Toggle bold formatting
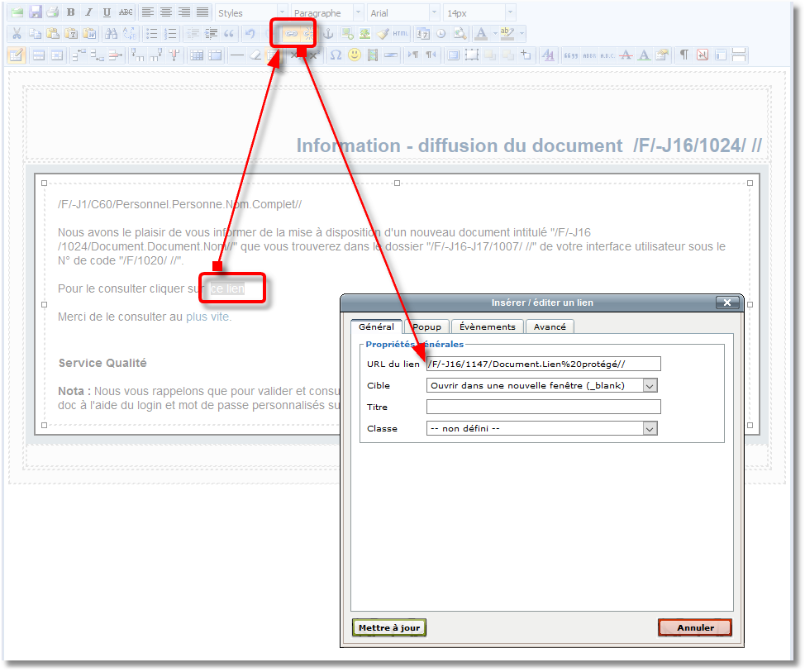This screenshot has width=805, height=672. point(71,11)
